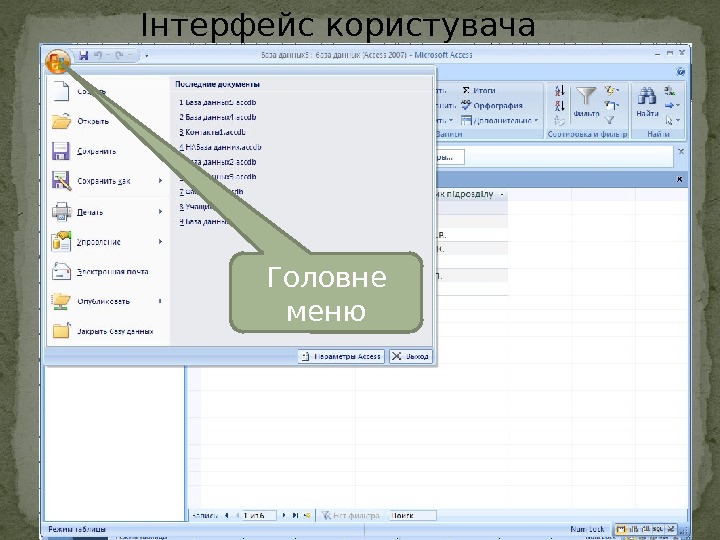Click the round Office button

(57, 61)
